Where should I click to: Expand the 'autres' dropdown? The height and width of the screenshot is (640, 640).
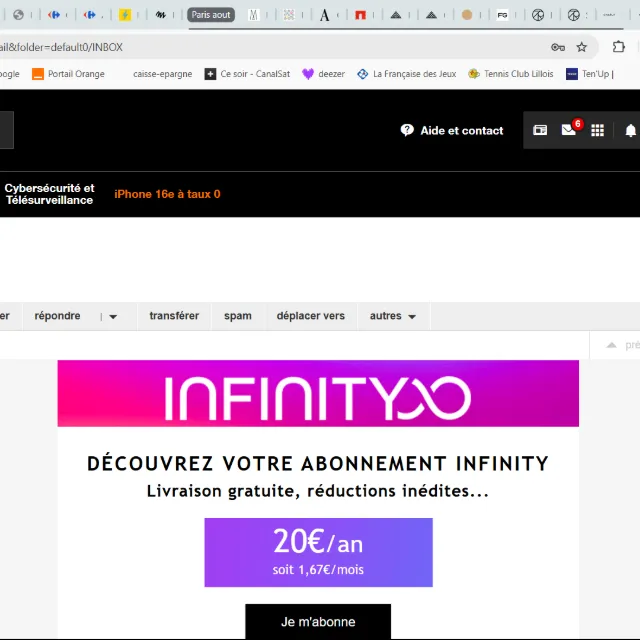[x=393, y=316]
